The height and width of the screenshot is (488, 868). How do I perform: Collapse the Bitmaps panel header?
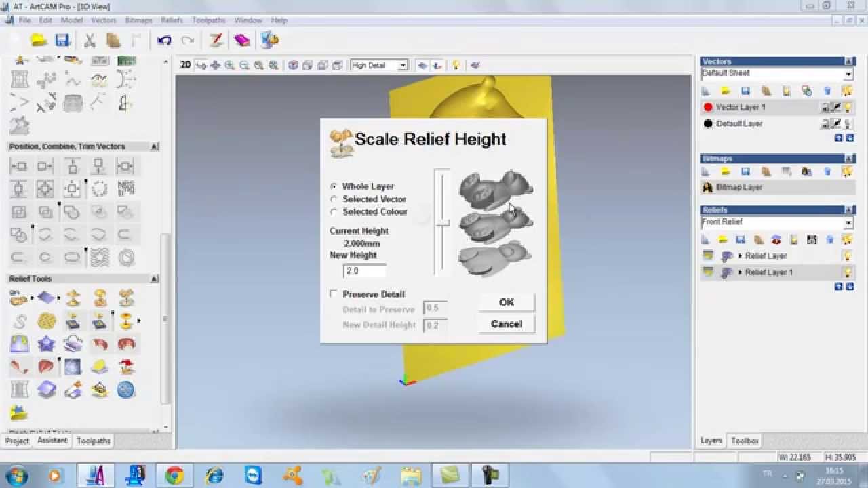click(x=848, y=159)
